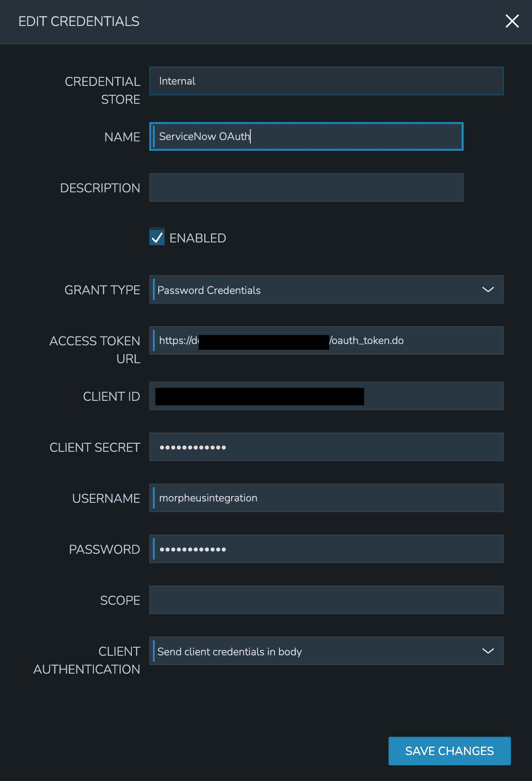This screenshot has height=781, width=532.
Task: Click inside the empty Scope field
Action: click(x=326, y=599)
